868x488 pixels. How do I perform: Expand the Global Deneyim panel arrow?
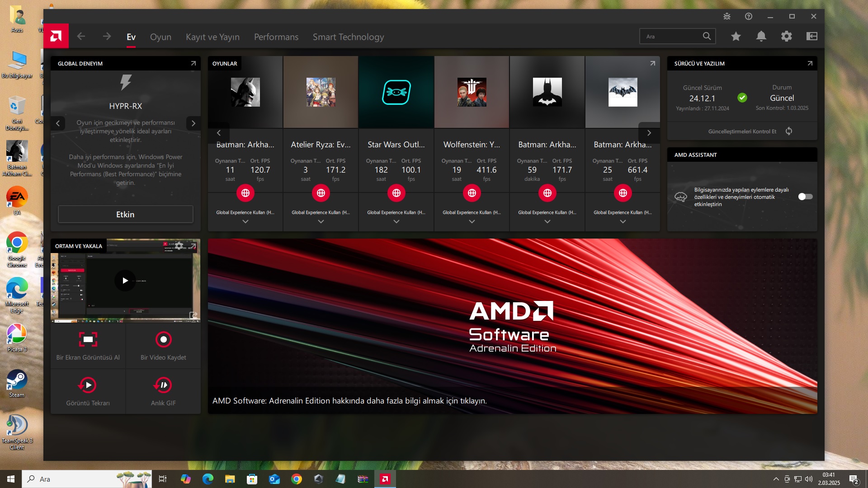(193, 64)
